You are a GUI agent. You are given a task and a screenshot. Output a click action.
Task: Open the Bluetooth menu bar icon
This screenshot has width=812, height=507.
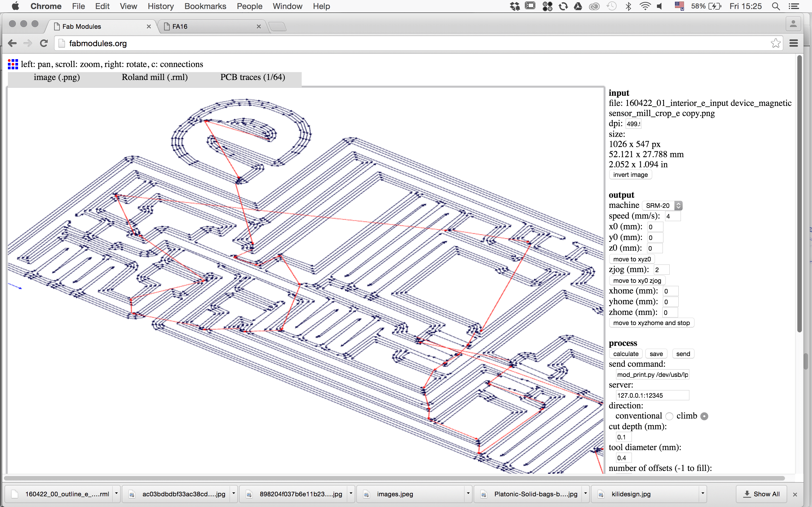(x=628, y=6)
